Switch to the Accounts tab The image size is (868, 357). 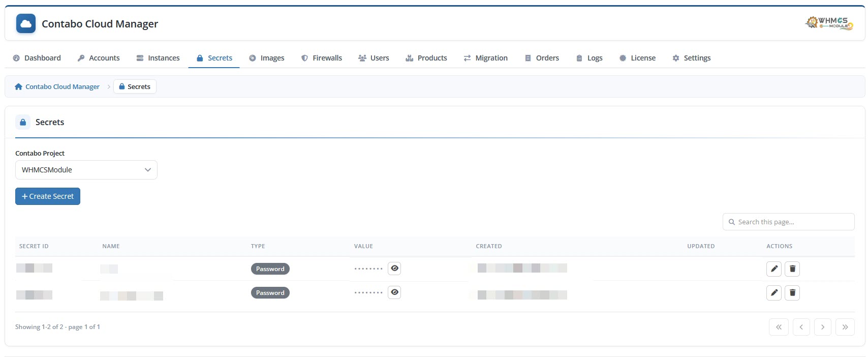[x=99, y=58]
